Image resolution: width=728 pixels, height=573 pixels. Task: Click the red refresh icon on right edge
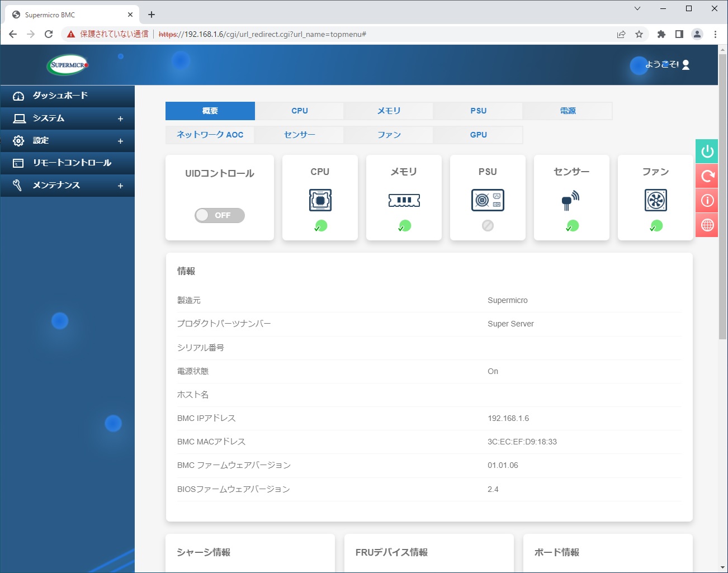tap(706, 176)
